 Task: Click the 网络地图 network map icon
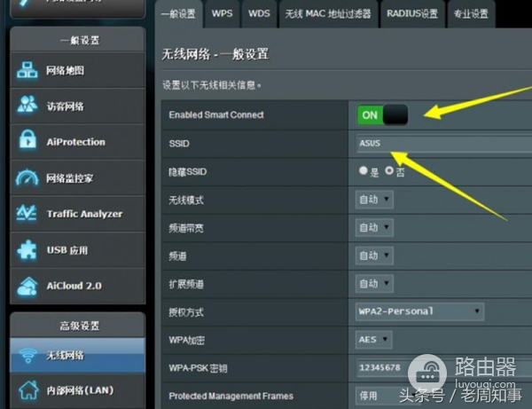coord(27,71)
